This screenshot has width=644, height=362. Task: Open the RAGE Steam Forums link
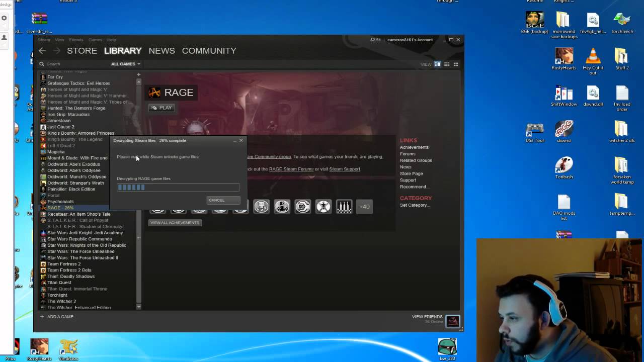pos(291,169)
